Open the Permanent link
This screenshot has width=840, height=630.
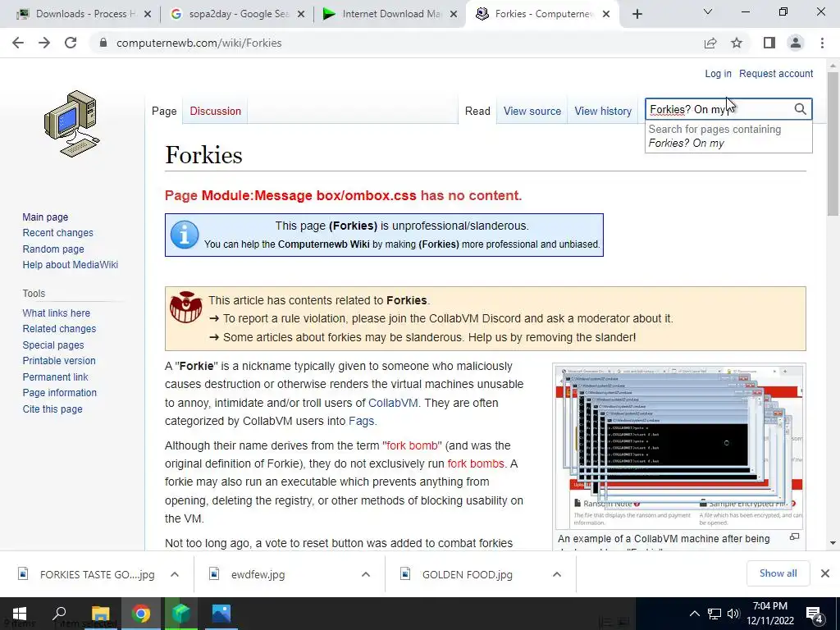click(55, 377)
